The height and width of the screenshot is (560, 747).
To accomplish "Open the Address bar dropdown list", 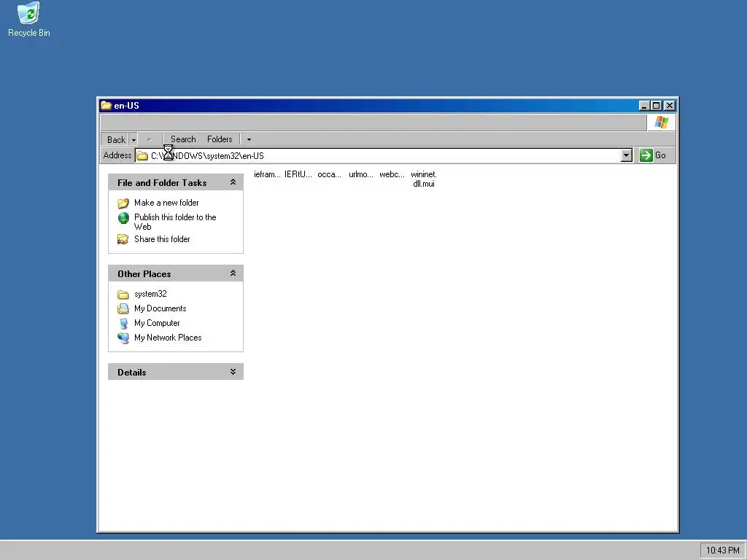I will click(627, 155).
